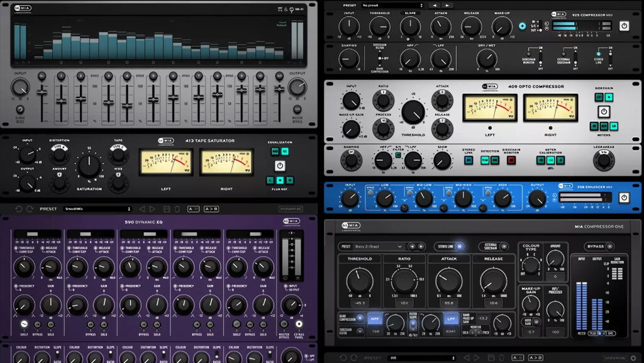Viewport: 644px width, 363px height.
Task: Click next preset arrow in 925 Compressor bar
Action: 447,5
